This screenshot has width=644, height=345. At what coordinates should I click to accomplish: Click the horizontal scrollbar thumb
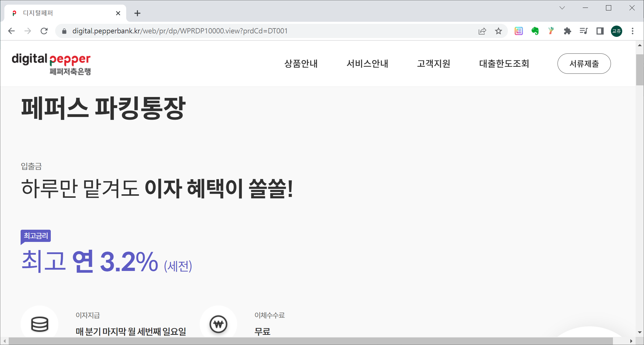pos(311,341)
